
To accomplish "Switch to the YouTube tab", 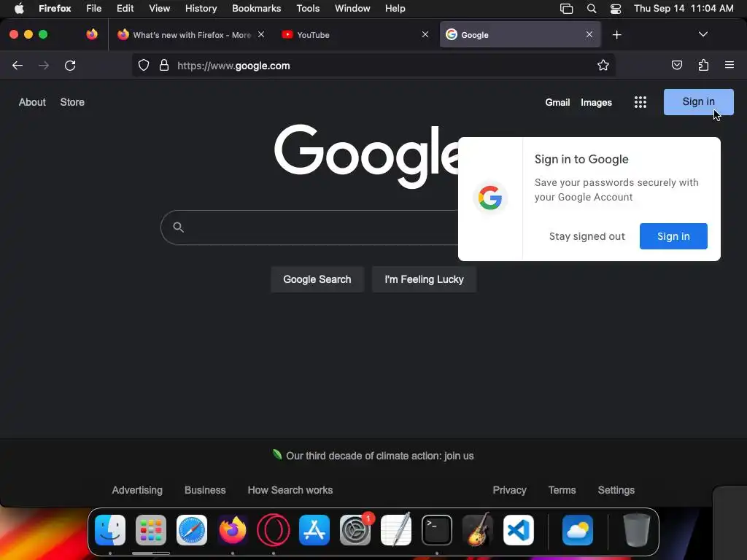I will [x=355, y=35].
